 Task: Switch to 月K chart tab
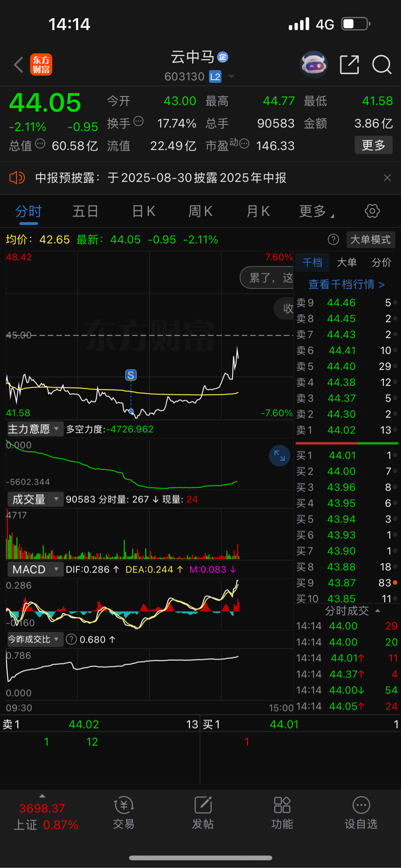point(258,211)
